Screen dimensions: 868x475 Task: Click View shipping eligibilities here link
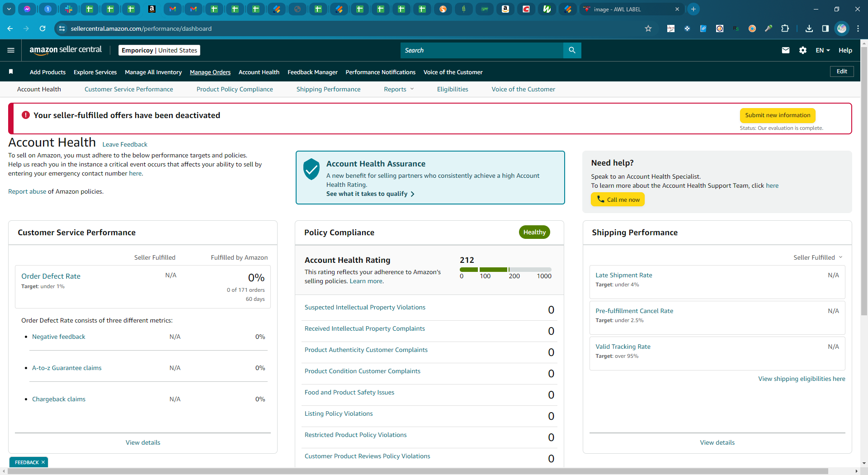point(802,379)
